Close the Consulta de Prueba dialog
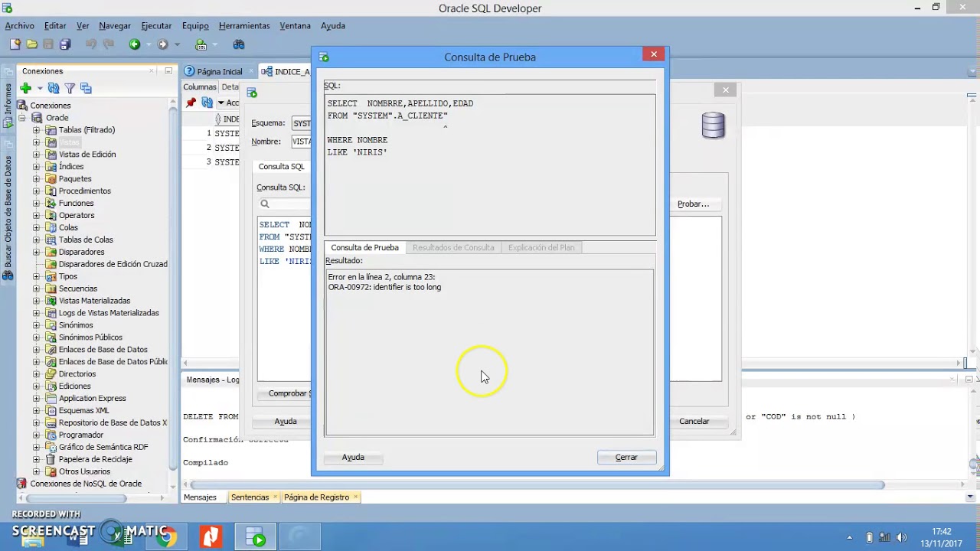 [x=654, y=54]
